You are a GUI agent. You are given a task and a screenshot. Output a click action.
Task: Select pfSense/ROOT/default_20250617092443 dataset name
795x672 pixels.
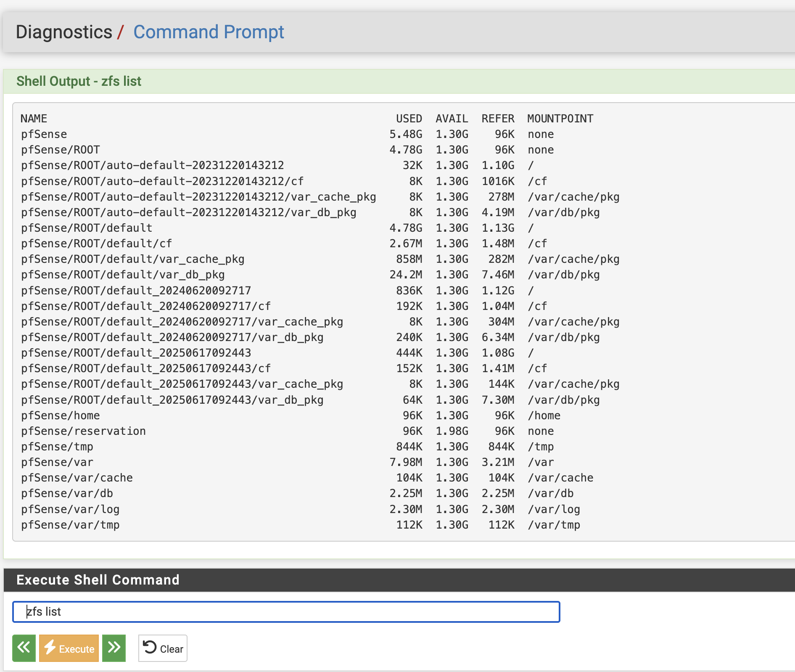point(136,353)
